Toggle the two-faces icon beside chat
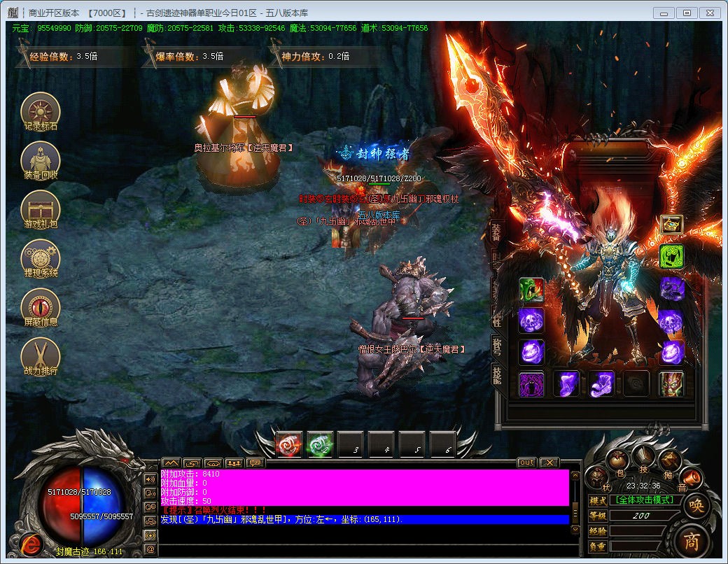728x564 pixels. tap(150, 507)
